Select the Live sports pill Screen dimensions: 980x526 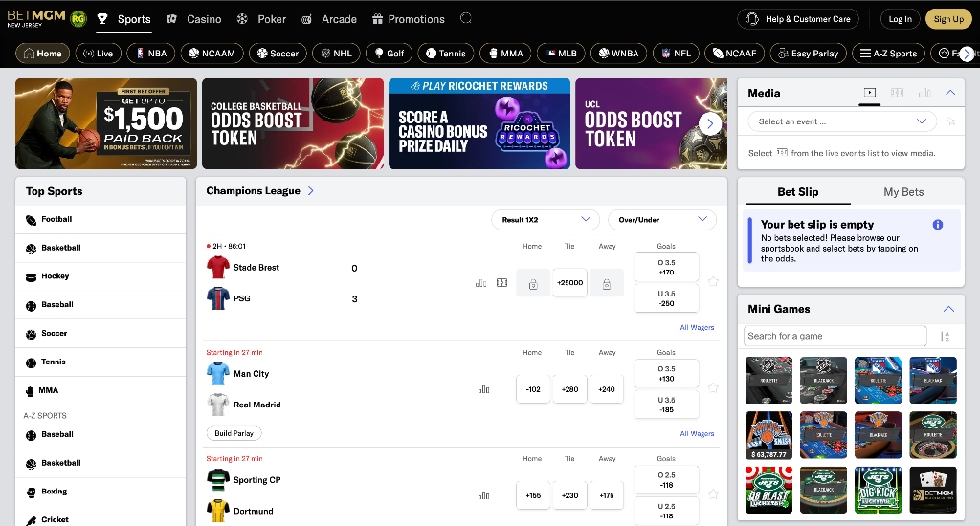point(99,54)
